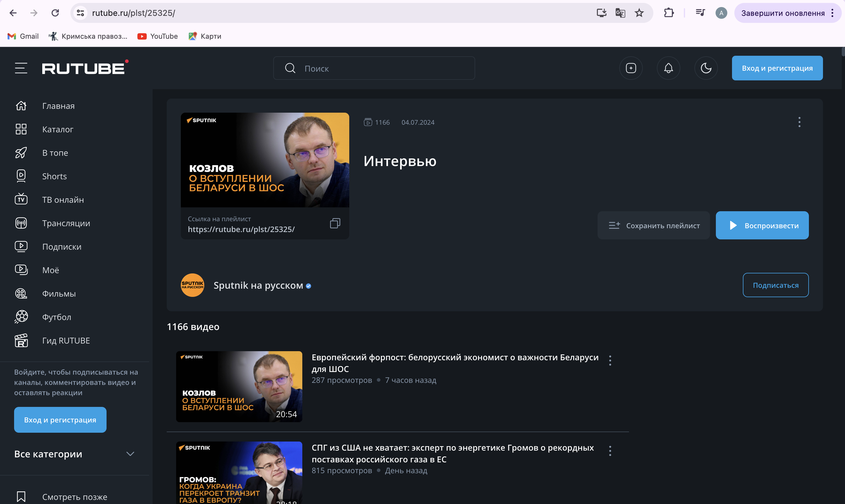Image resolution: width=845 pixels, height=504 pixels.
Task: Open the Громов video thumbnail in the list
Action: pyautogui.click(x=239, y=473)
